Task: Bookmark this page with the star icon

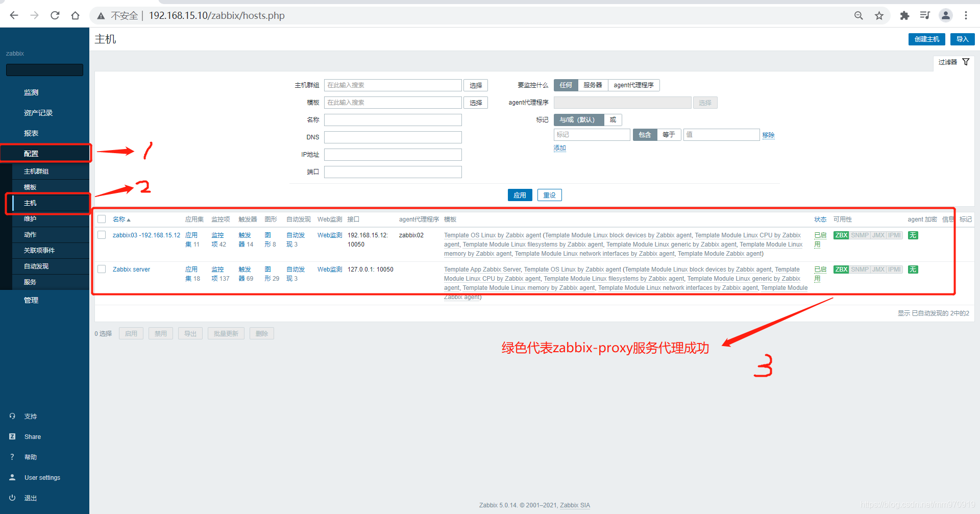Action: point(879,15)
